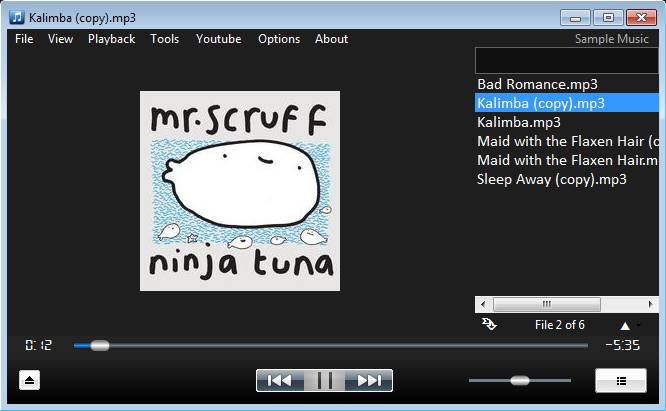Pause the current song

point(324,380)
